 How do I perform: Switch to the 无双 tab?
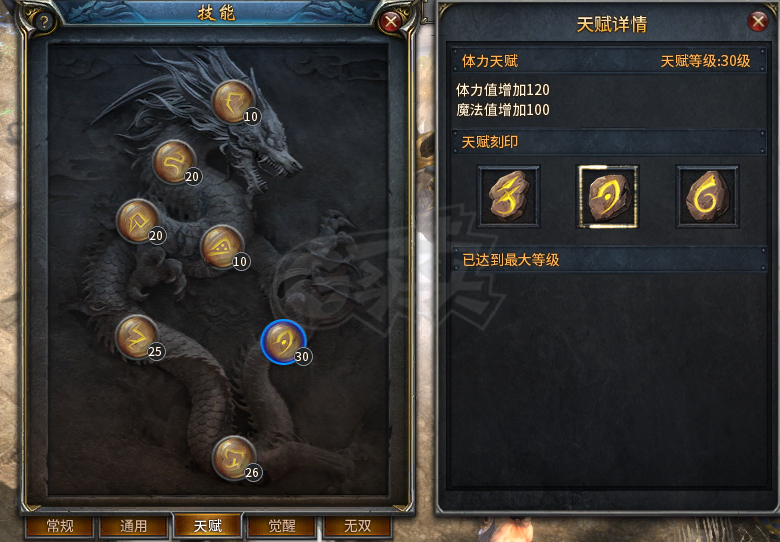click(x=357, y=526)
